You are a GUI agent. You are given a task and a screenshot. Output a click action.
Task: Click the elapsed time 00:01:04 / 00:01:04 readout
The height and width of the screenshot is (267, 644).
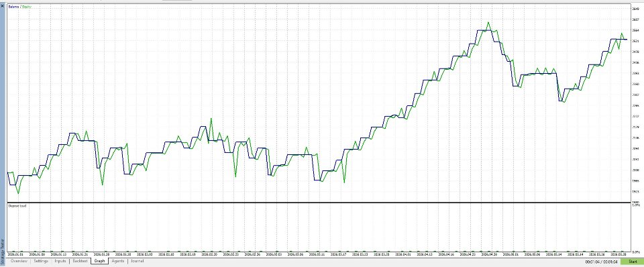pos(601,262)
